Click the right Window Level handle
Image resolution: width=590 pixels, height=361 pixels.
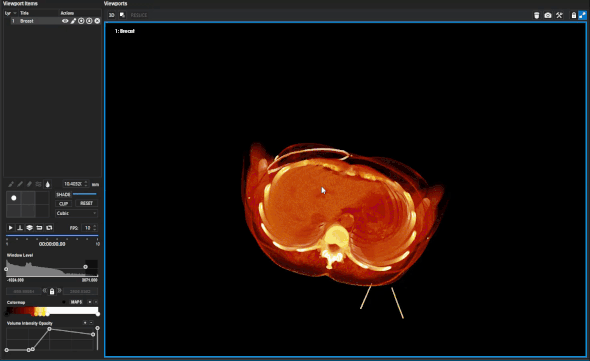coord(85,267)
